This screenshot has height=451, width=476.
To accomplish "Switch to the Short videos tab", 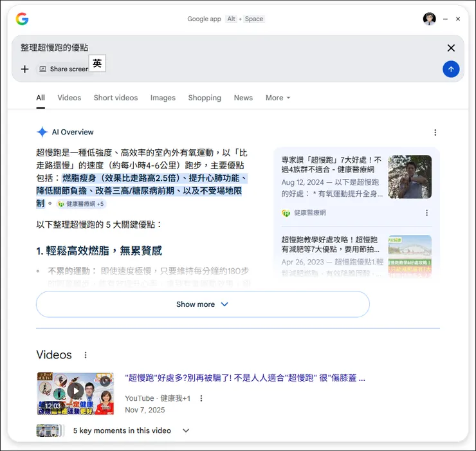I will tap(116, 98).
